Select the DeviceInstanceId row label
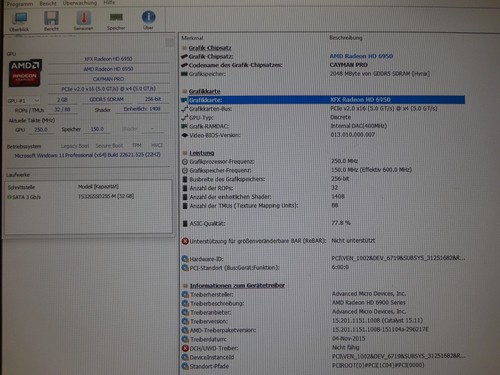Image resolution: width=500 pixels, height=375 pixels. point(212,357)
